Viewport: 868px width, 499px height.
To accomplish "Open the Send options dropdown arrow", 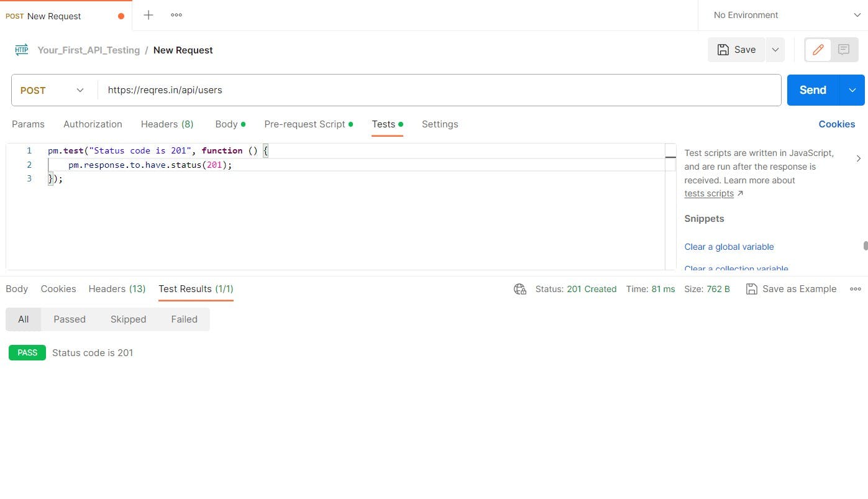I will (x=852, y=90).
